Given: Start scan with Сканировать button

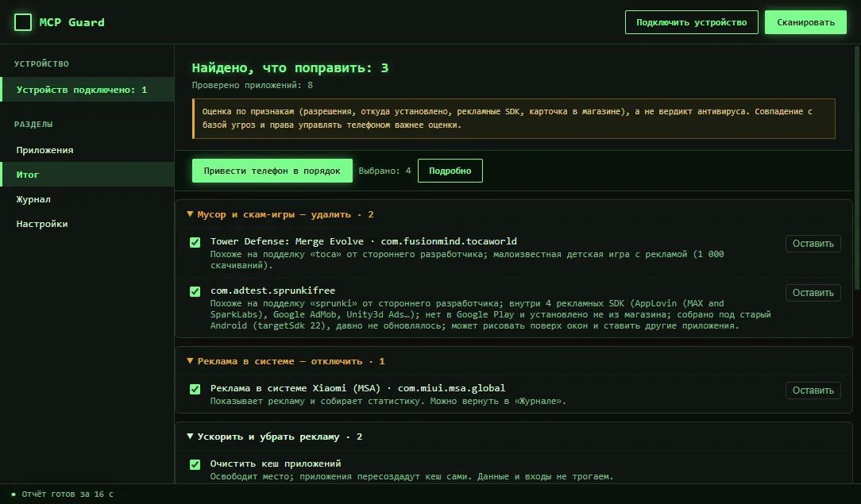Looking at the screenshot, I should [x=805, y=22].
